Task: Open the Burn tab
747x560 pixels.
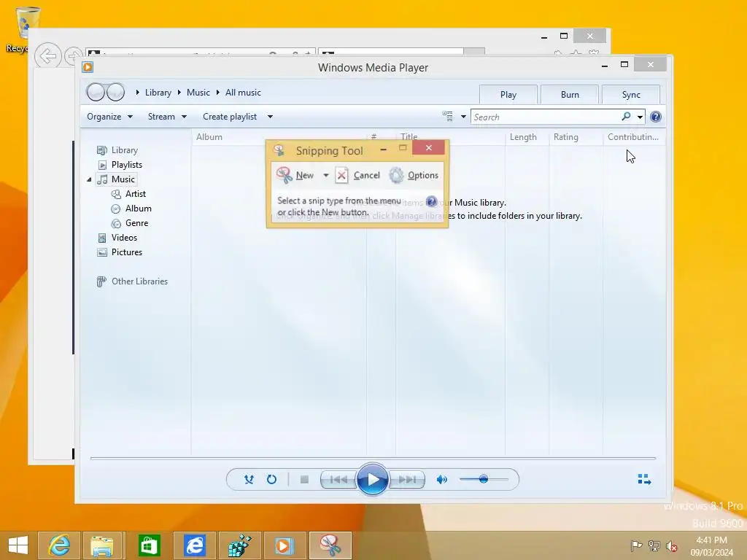Action: point(570,94)
